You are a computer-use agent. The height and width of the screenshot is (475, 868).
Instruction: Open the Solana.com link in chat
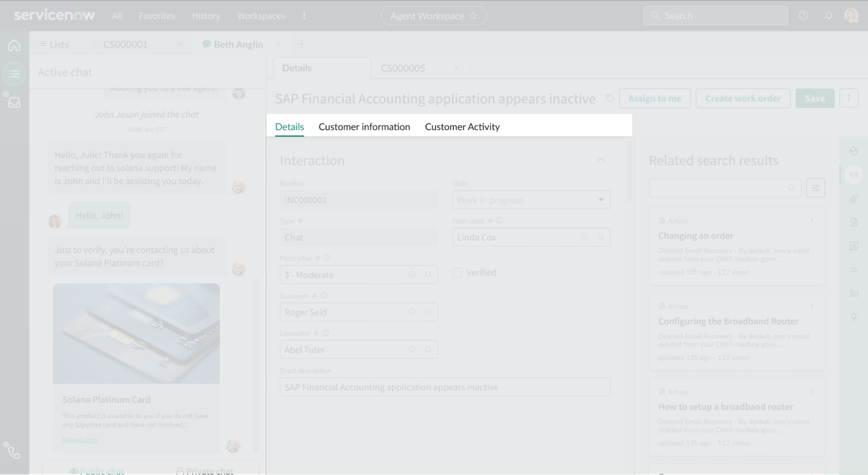point(80,439)
